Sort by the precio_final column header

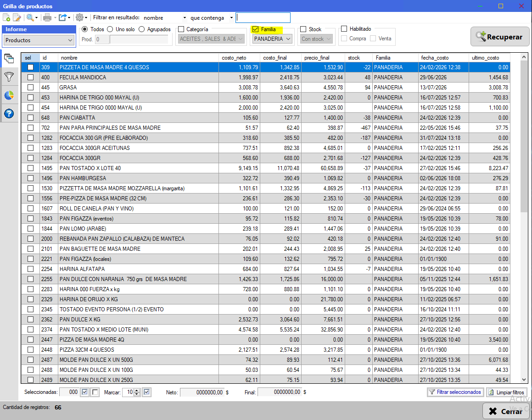(323, 58)
